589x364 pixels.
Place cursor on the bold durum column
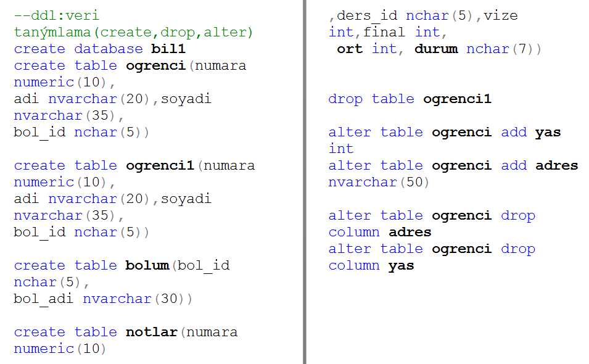(x=436, y=49)
